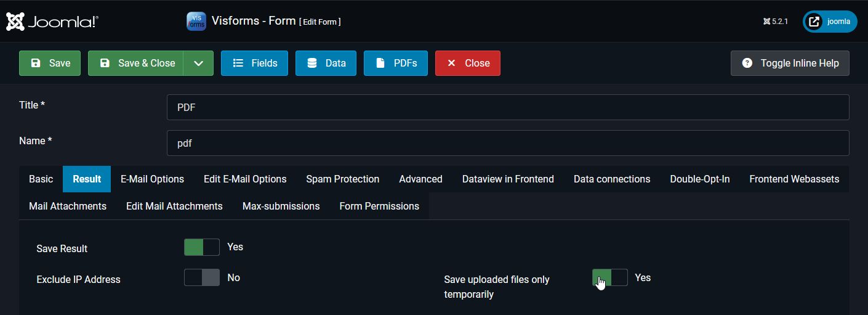Viewport: 868px width, 315px height.
Task: Click the Joomla logo in header
Action: pyautogui.click(x=52, y=22)
